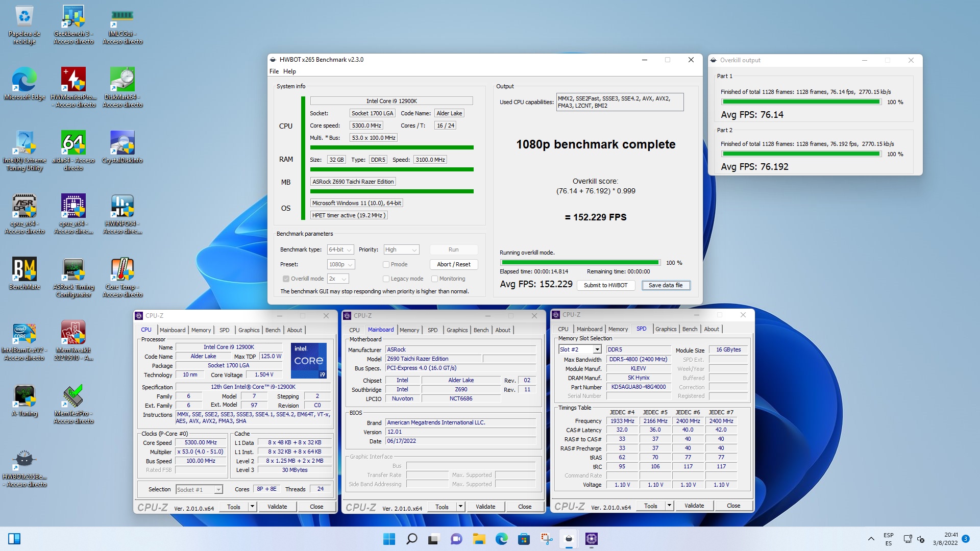Viewport: 980px width, 551px height.
Task: Open A-Tuning desktop icon
Action: click(x=24, y=400)
